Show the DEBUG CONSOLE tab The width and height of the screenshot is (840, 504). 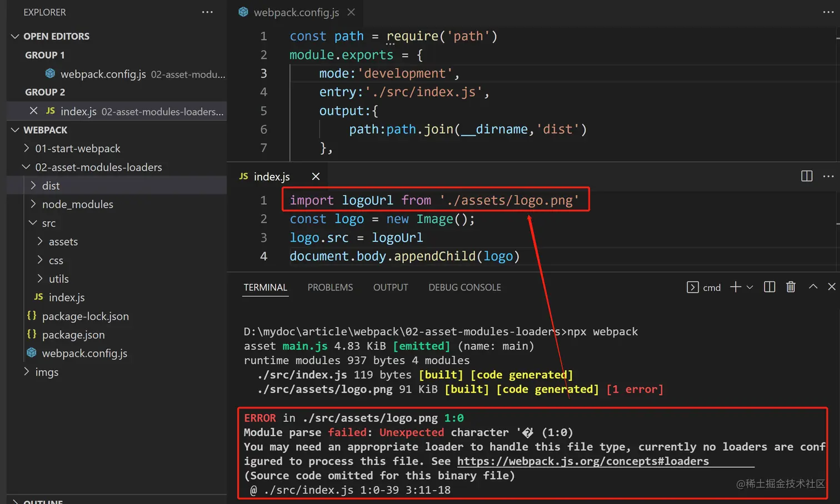(464, 287)
